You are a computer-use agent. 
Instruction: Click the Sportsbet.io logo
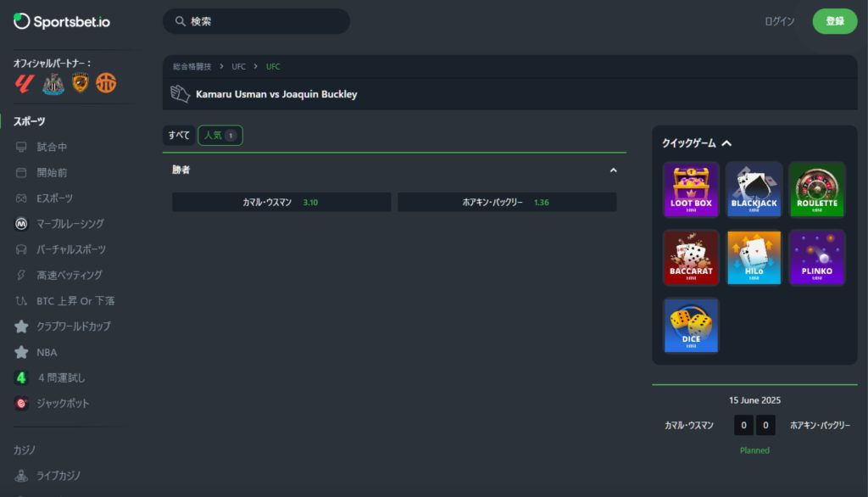61,21
